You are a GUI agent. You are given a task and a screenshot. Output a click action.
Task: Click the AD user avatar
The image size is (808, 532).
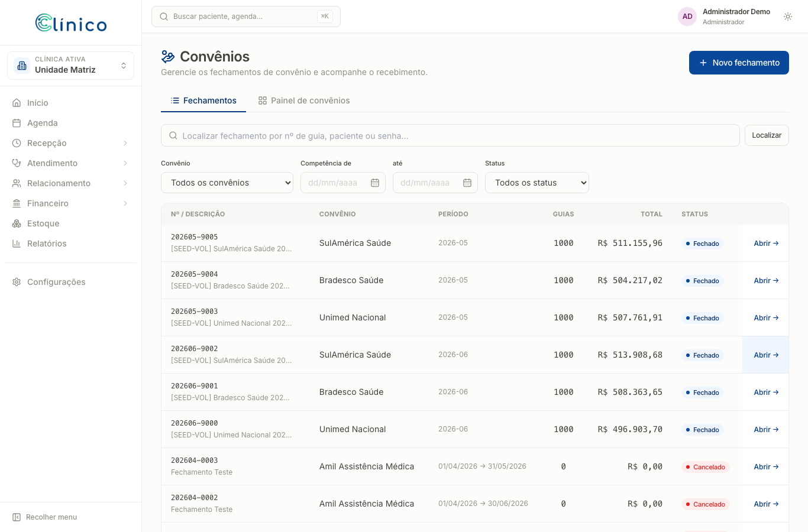coord(687,17)
